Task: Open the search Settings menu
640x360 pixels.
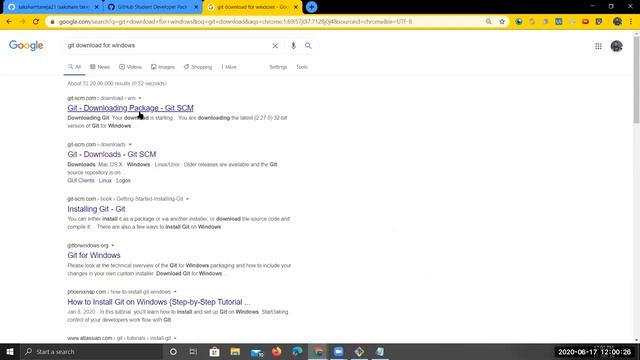Action: [x=278, y=67]
